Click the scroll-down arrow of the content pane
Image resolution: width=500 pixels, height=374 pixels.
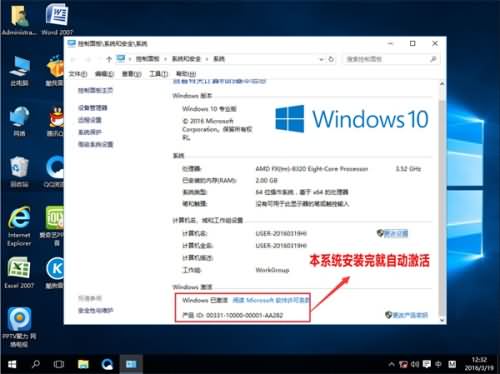[x=442, y=320]
